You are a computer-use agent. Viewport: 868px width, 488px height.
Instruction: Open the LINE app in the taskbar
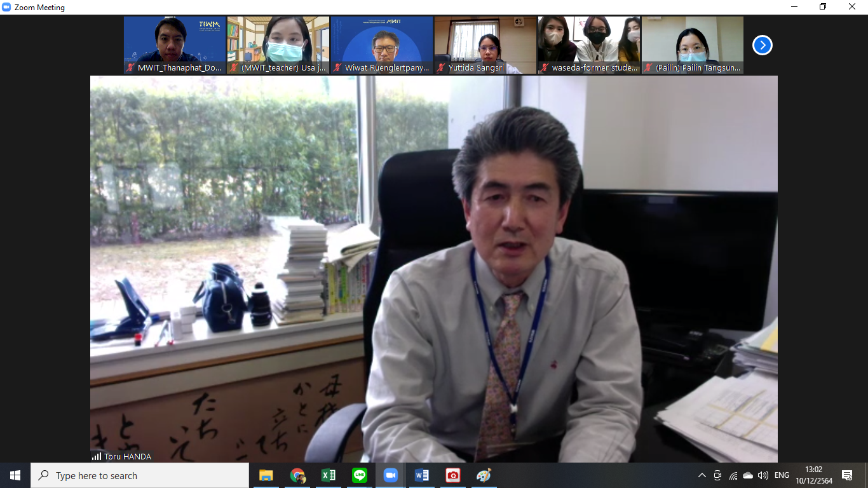(x=360, y=475)
